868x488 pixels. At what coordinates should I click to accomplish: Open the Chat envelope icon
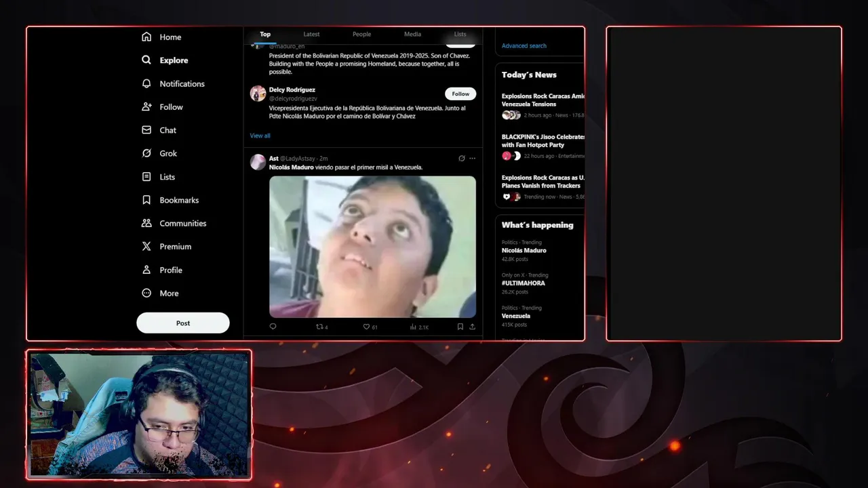pos(146,129)
